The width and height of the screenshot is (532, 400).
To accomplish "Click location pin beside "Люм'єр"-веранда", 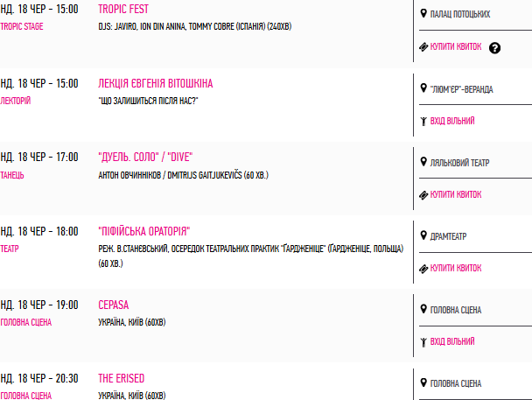I will click(x=423, y=88).
